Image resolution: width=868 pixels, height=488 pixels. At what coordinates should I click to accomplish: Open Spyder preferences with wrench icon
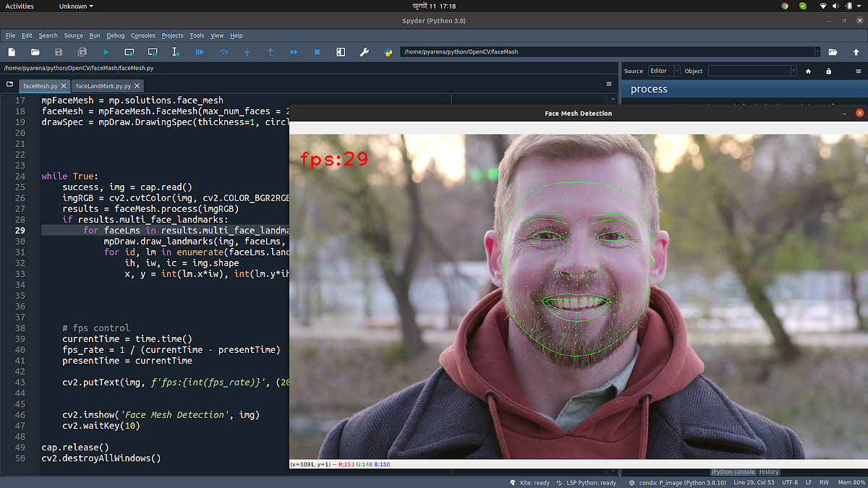364,52
